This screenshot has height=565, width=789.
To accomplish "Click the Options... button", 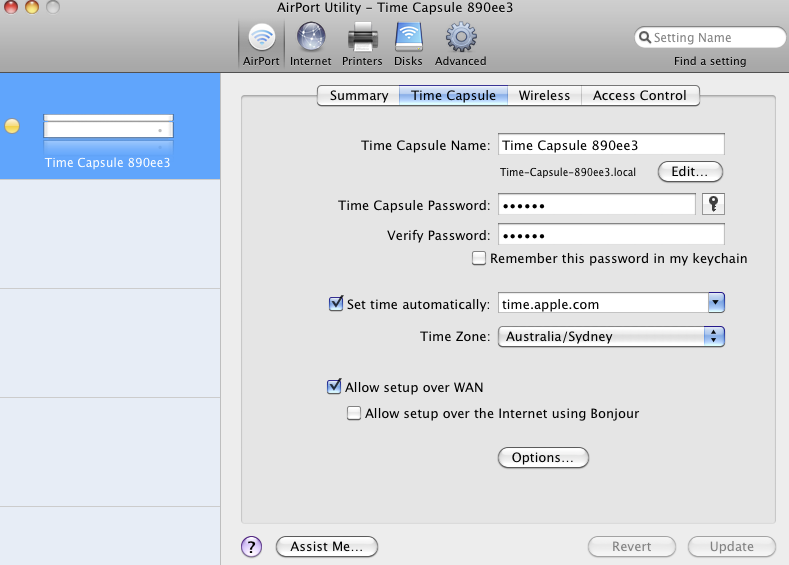I will pyautogui.click(x=543, y=457).
